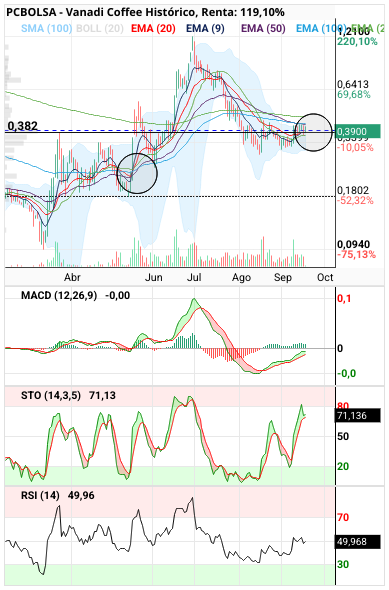Toggle the BOLL (20) indicator legend
The height and width of the screenshot is (590, 389).
tap(100, 29)
